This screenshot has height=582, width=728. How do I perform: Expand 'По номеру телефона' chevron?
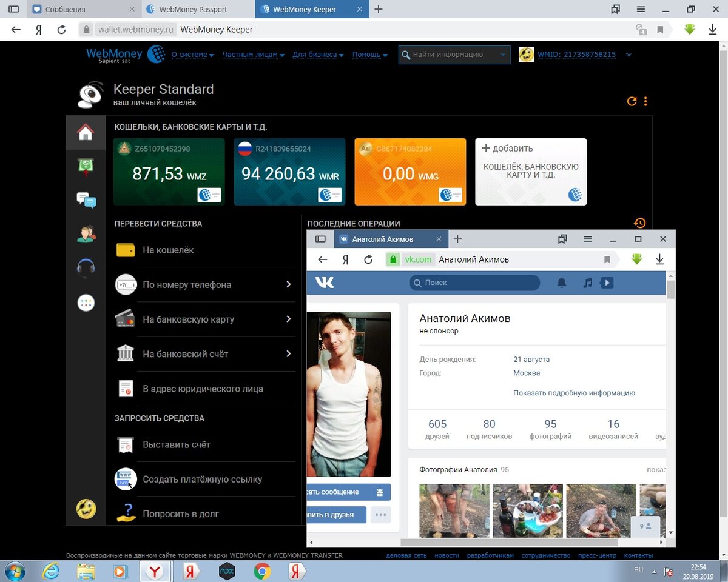[289, 284]
